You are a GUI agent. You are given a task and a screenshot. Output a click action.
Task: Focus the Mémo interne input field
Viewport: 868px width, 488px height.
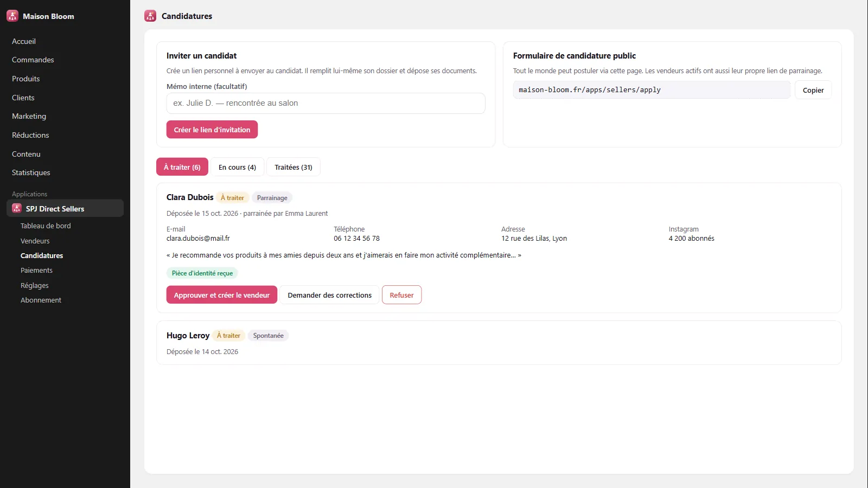[x=325, y=103]
